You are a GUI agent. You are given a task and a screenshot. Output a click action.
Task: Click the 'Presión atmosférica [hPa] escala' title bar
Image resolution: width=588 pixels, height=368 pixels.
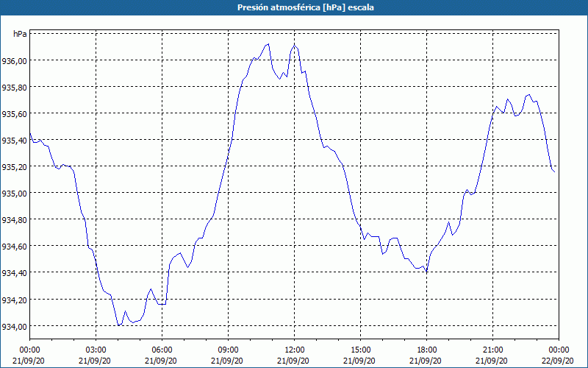294,7
